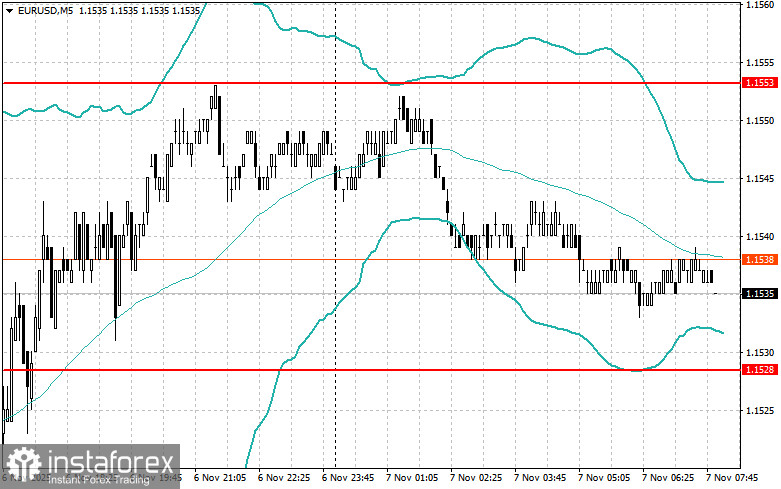
Task: Click the 6 Nov 23:45 time label
Action: (x=348, y=478)
